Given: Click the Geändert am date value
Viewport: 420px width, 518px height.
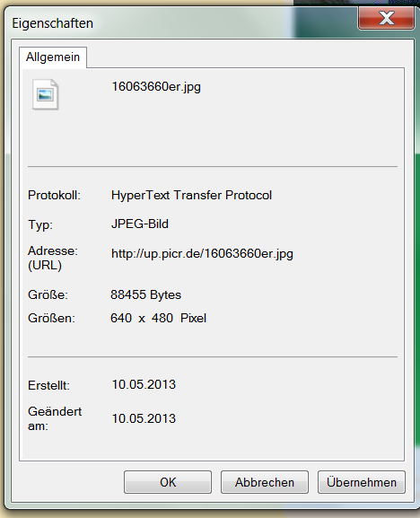Looking at the screenshot, I should 144,418.
